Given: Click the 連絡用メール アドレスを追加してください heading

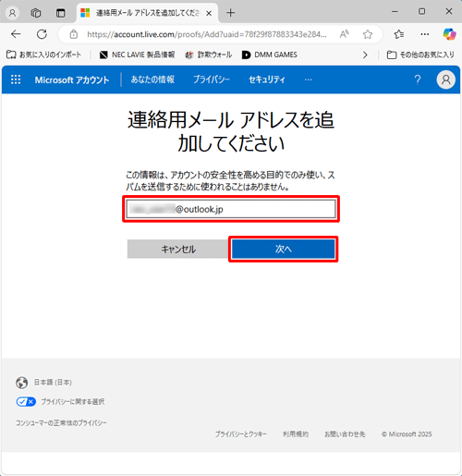Looking at the screenshot, I should tap(231, 131).
